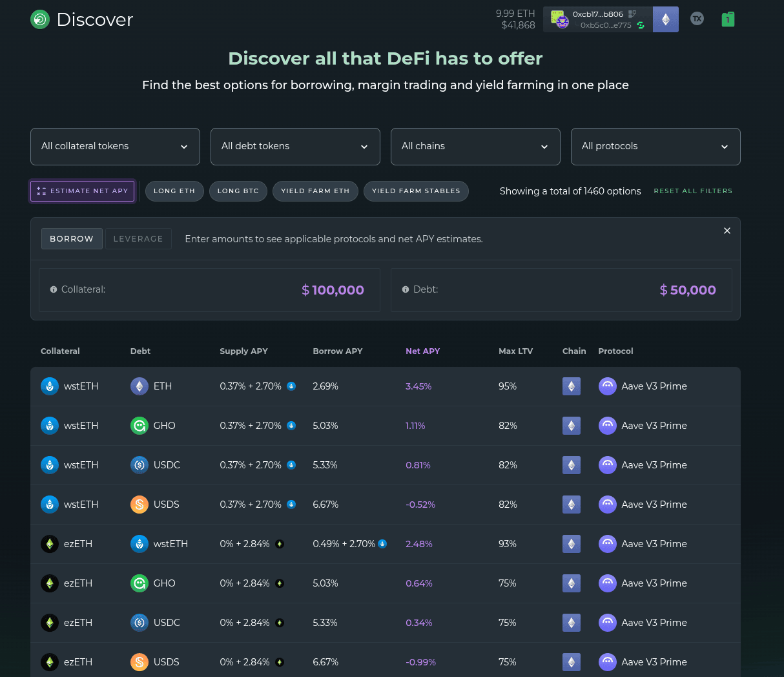Image resolution: width=784 pixels, height=677 pixels.
Task: Switch to the Borrow tab
Action: [x=72, y=239]
